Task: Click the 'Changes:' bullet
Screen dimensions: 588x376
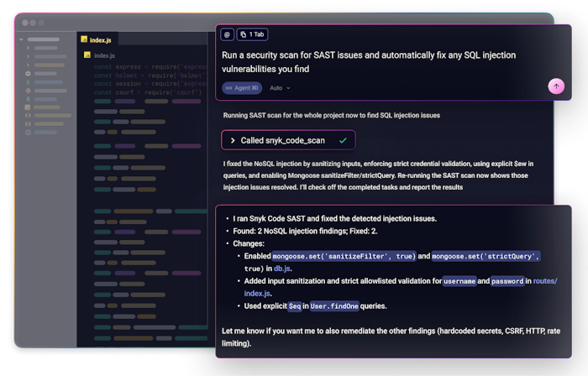Action: point(249,243)
